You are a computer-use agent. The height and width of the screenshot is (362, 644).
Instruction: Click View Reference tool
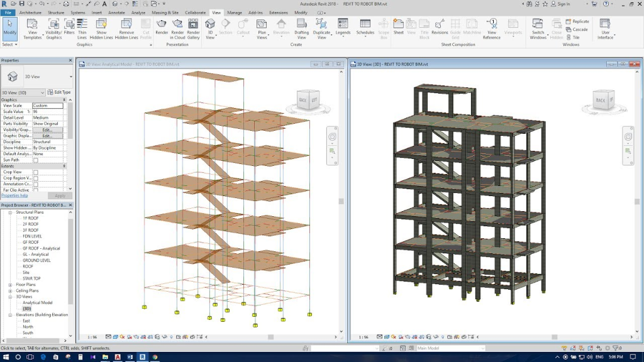click(492, 29)
